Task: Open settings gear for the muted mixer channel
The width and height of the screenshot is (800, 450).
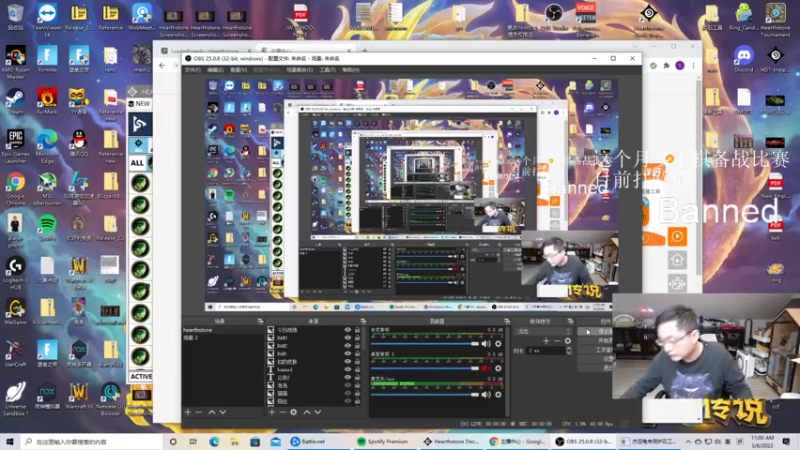Action: [x=498, y=368]
